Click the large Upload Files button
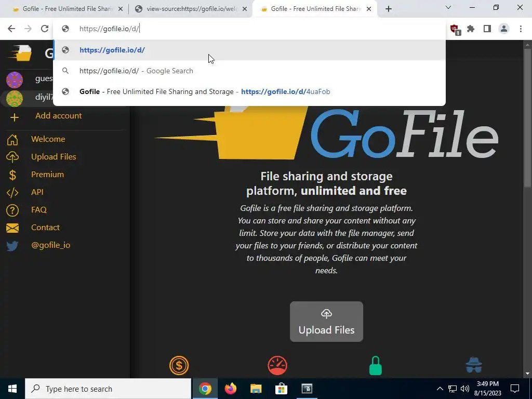Screen dimensions: 532x399 coord(326,321)
